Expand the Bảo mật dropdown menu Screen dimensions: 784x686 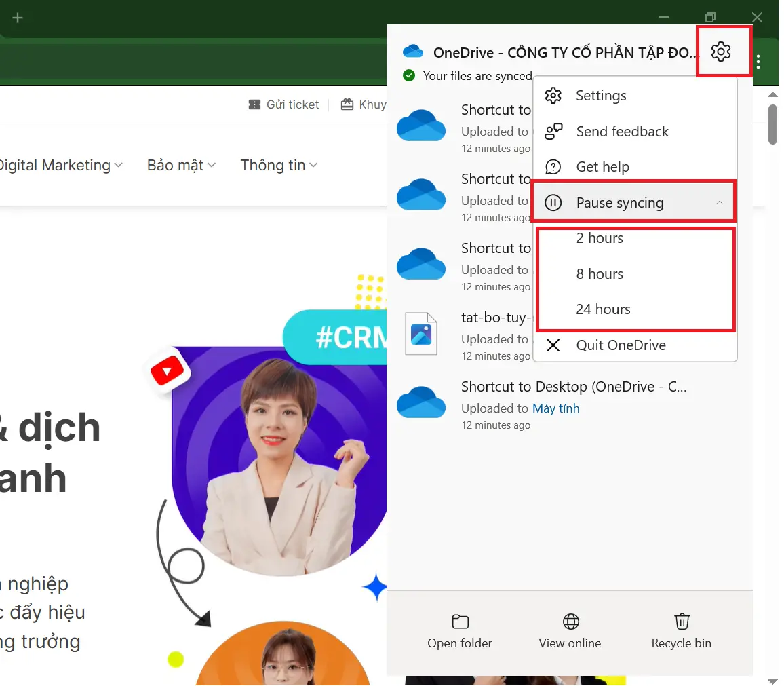[x=181, y=165]
